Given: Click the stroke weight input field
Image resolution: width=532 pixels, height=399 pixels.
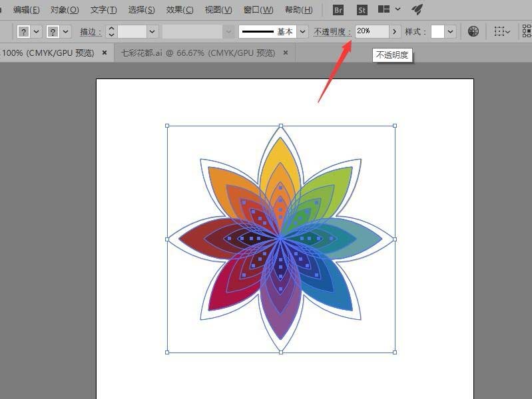Looking at the screenshot, I should 133,31.
